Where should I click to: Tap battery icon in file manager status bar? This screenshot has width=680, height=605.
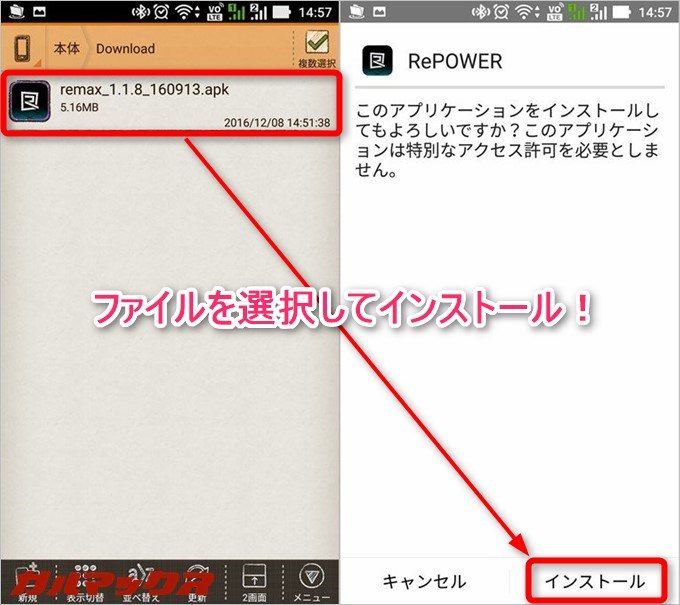coord(281,12)
